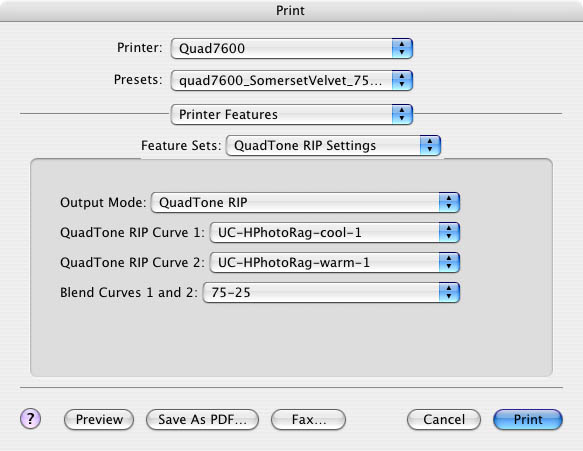The height and width of the screenshot is (451, 583).
Task: Click the Save As PDF button
Action: click(x=202, y=419)
